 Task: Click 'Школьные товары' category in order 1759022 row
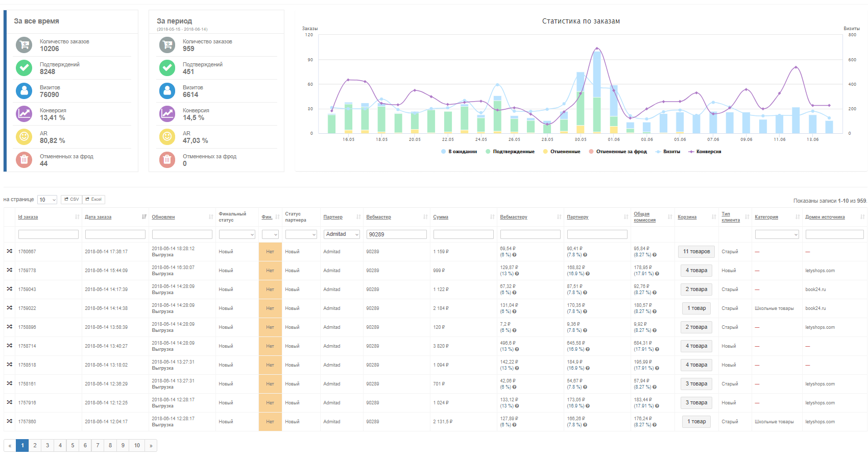pyautogui.click(x=774, y=308)
